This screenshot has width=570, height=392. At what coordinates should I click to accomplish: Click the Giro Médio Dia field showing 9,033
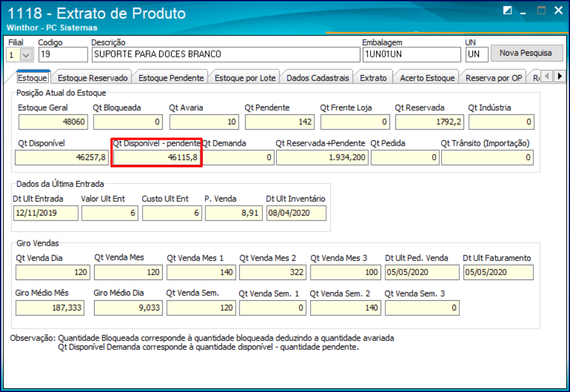click(128, 308)
